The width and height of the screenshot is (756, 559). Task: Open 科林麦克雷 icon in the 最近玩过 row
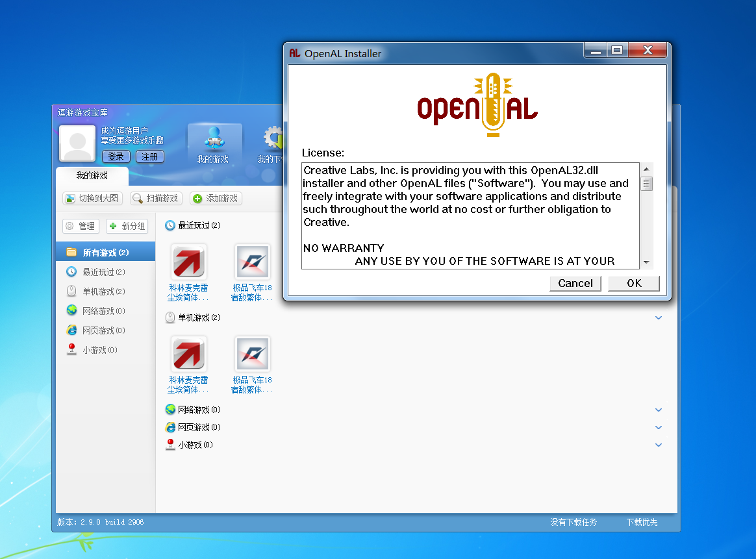click(x=189, y=262)
